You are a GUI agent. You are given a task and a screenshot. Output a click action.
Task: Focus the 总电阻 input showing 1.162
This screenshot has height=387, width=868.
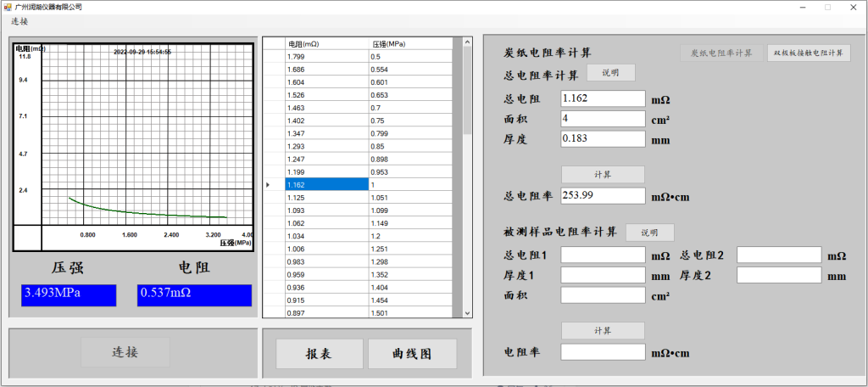(x=603, y=98)
